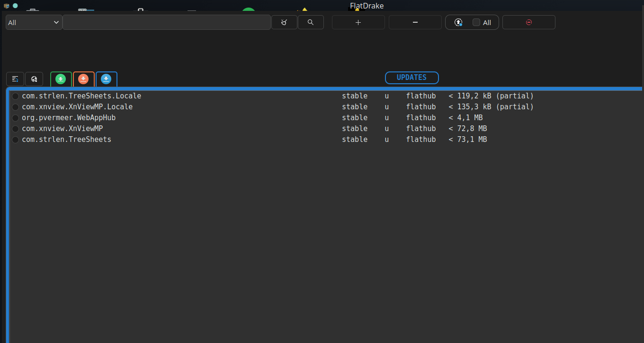Click the clear search broom icon
Screen dimensions: 644x343
point(284,22)
